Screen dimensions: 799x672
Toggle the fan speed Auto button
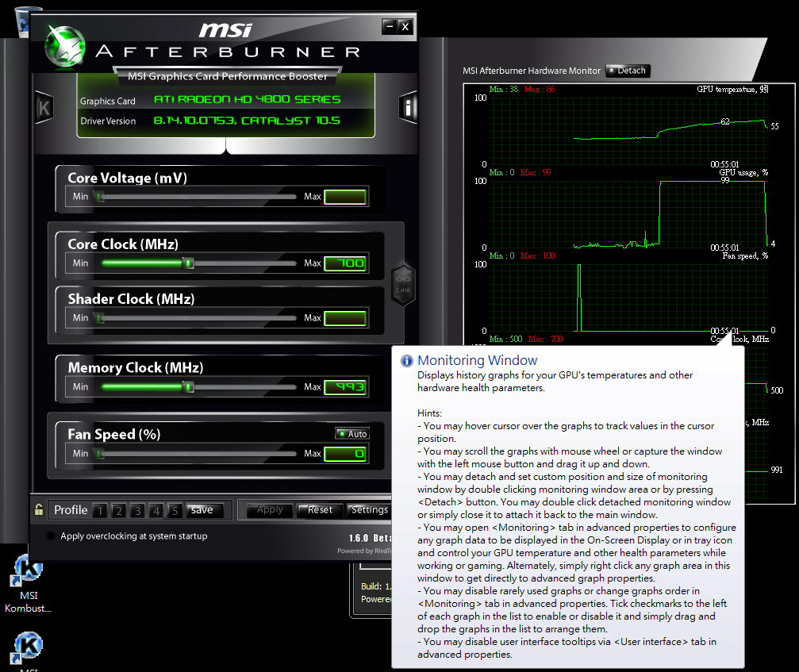tap(352, 433)
